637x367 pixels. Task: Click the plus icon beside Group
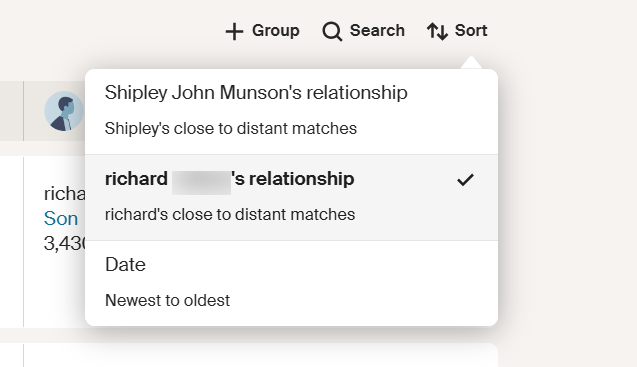(x=234, y=31)
